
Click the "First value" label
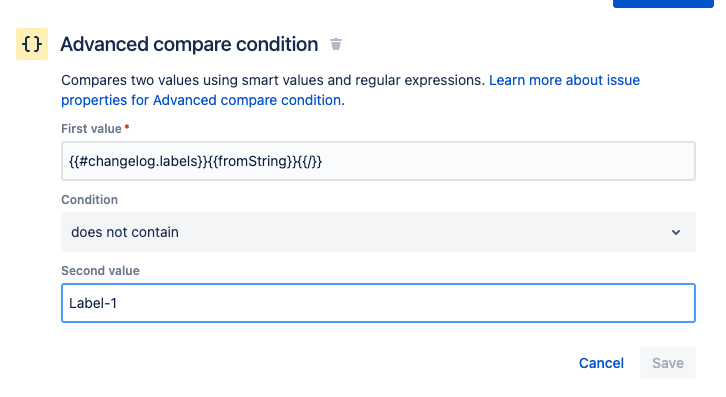[x=91, y=129]
